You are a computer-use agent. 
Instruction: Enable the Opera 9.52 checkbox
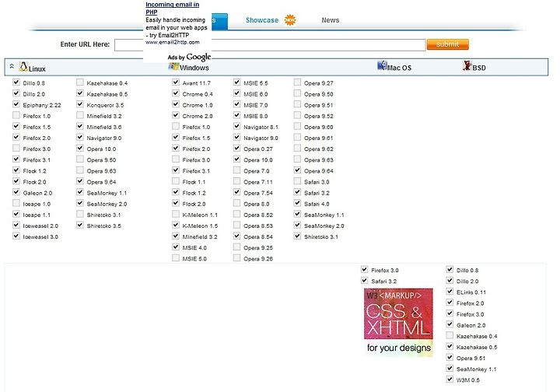[x=297, y=115]
